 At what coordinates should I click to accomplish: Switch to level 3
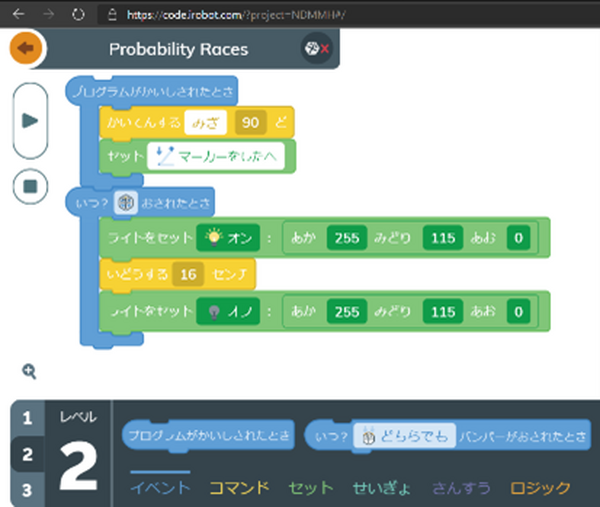(28, 490)
